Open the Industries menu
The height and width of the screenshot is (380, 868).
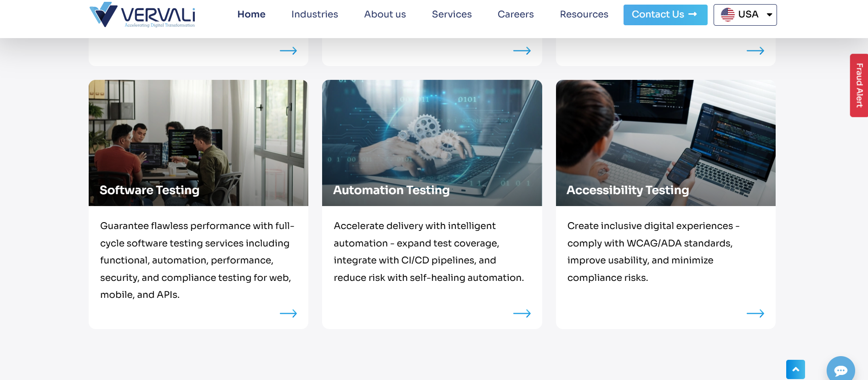click(x=314, y=14)
